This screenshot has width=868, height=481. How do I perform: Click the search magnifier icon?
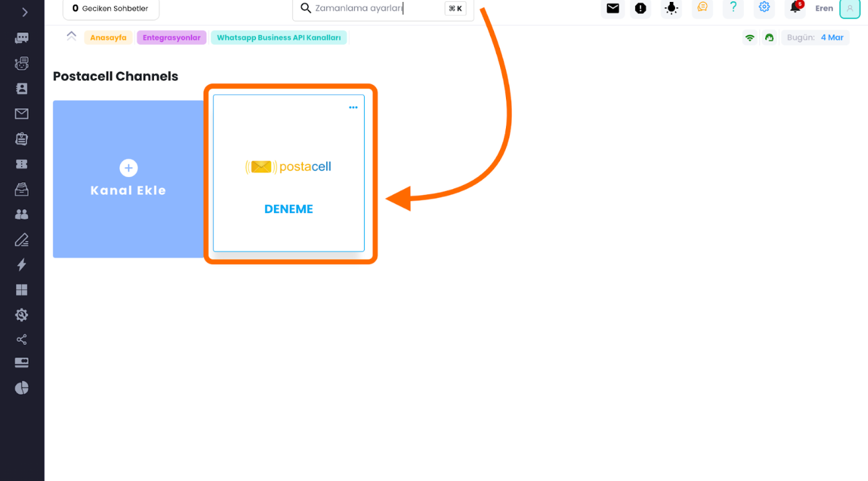[x=306, y=9]
